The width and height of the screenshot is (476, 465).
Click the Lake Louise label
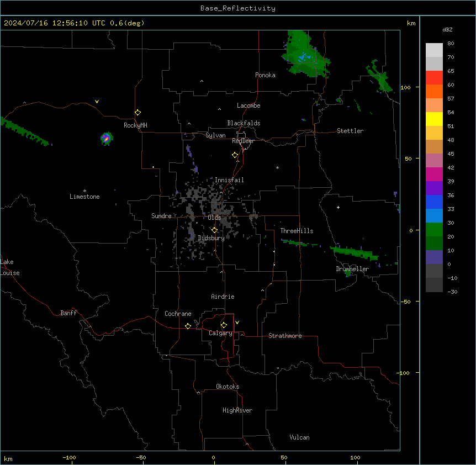10,267
